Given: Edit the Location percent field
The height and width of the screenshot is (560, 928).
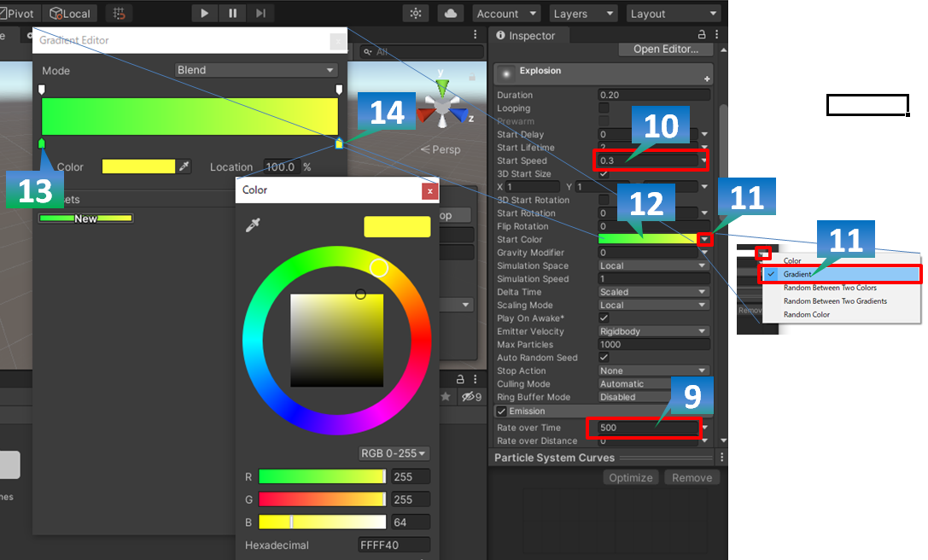Looking at the screenshot, I should click(x=281, y=167).
